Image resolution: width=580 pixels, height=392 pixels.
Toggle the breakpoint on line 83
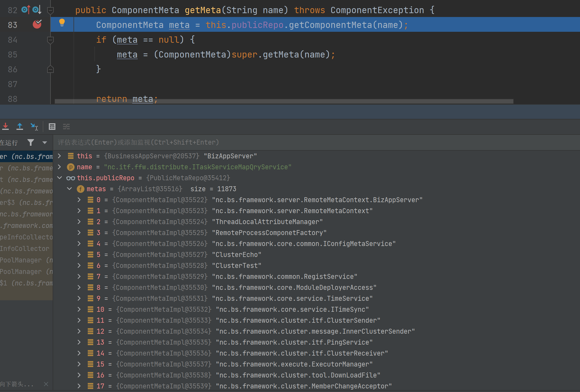[37, 25]
